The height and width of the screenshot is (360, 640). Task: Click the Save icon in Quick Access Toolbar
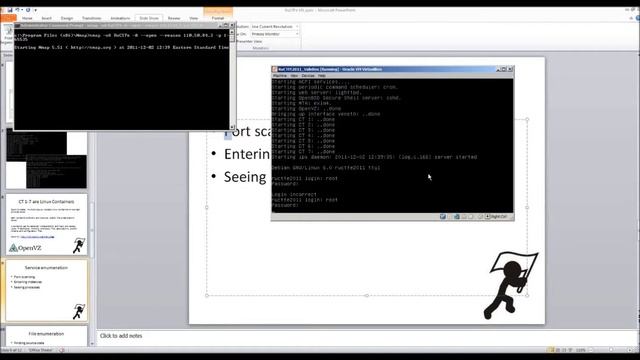tap(10, 10)
